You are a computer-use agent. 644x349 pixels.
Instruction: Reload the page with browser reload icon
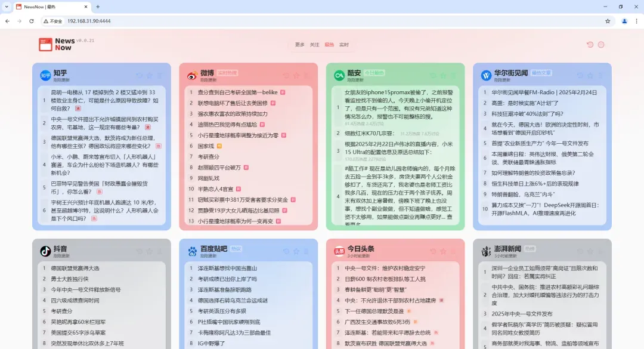(x=31, y=21)
